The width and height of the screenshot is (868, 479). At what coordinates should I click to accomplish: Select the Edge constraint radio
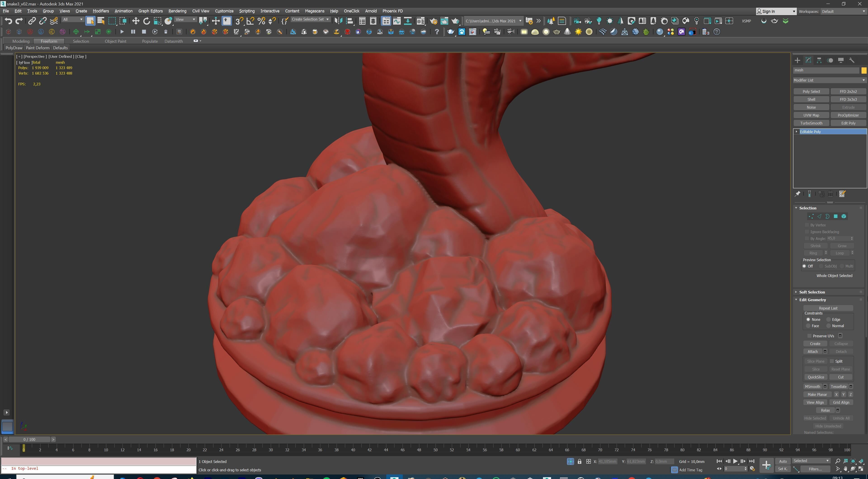[828, 319]
